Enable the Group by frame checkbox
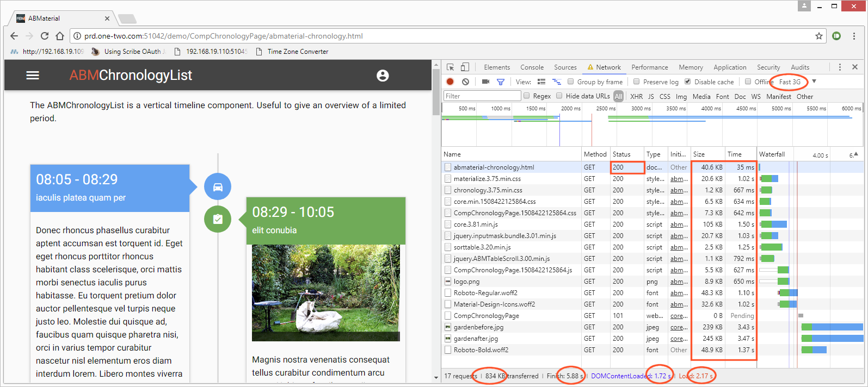The height and width of the screenshot is (387, 868). pos(570,82)
